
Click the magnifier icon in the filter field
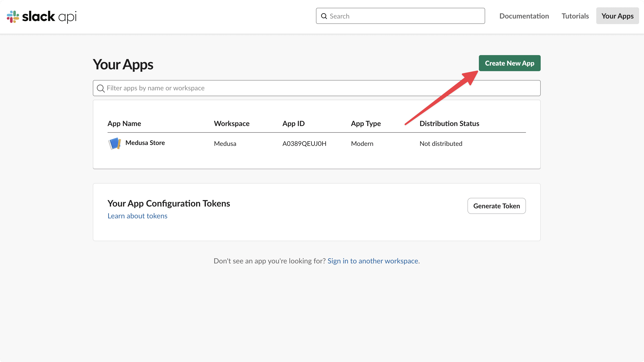pos(101,88)
